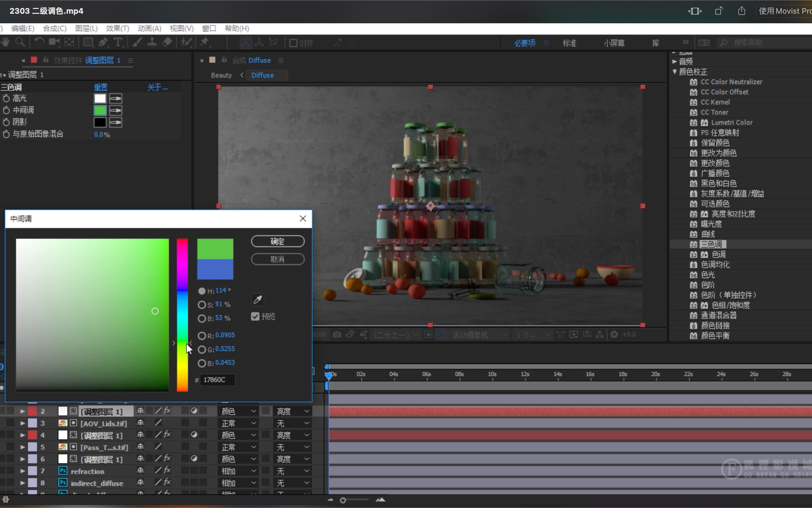Image resolution: width=812 pixels, height=508 pixels.
Task: Zoom out timeline mountain icon
Action: tap(330, 500)
